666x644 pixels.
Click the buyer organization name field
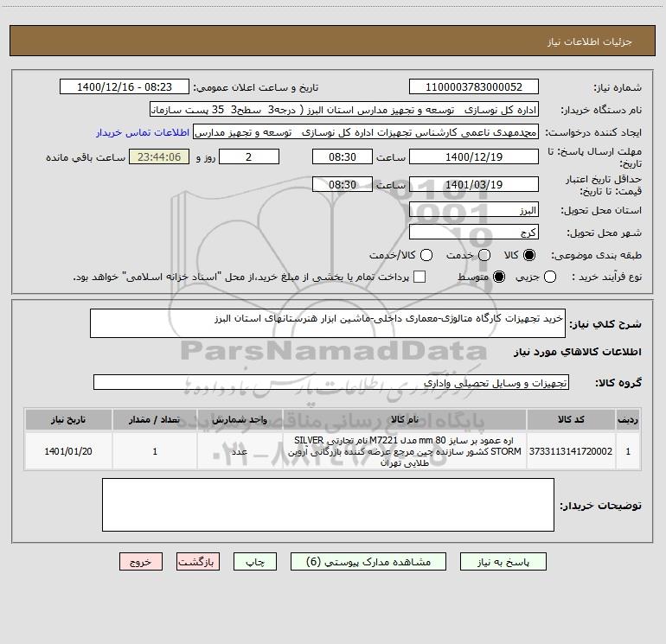(x=344, y=110)
